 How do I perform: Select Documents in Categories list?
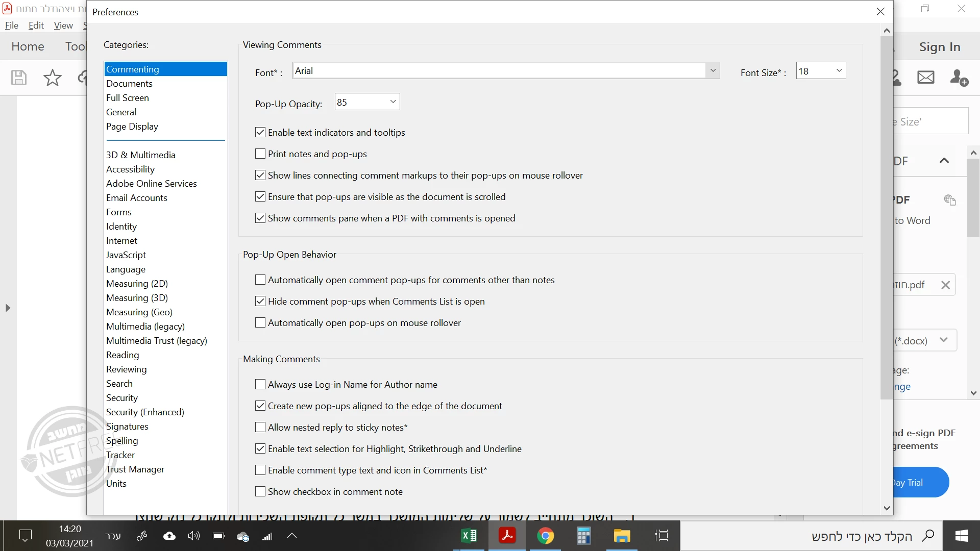click(x=129, y=83)
